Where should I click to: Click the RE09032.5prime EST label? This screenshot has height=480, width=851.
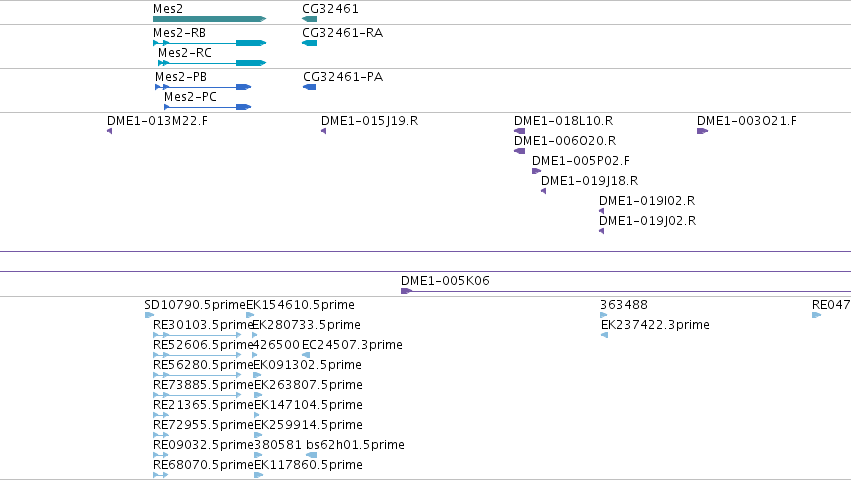click(x=204, y=445)
